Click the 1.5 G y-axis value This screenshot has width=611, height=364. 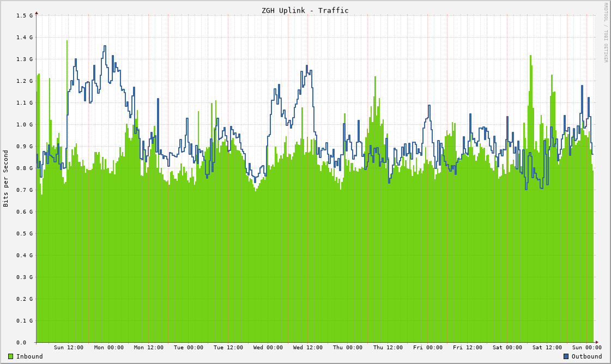click(25, 16)
